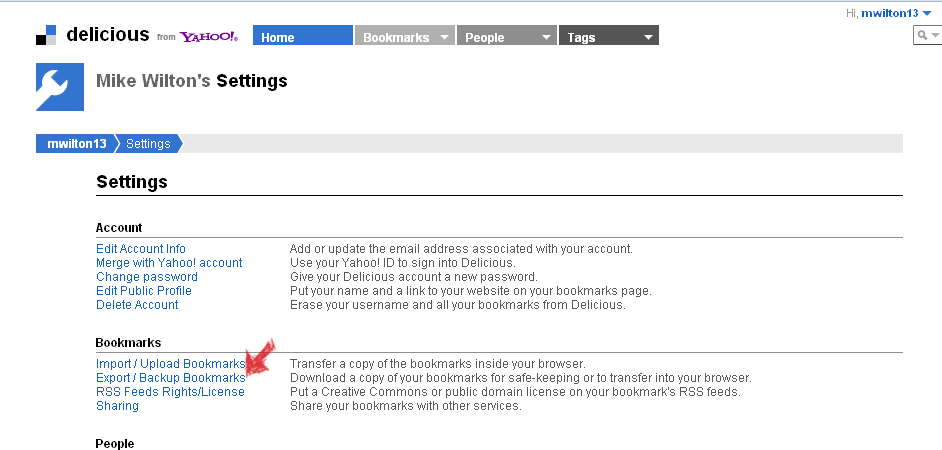Click the Settings breadcrumb
The width and height of the screenshot is (942, 450).
point(148,144)
